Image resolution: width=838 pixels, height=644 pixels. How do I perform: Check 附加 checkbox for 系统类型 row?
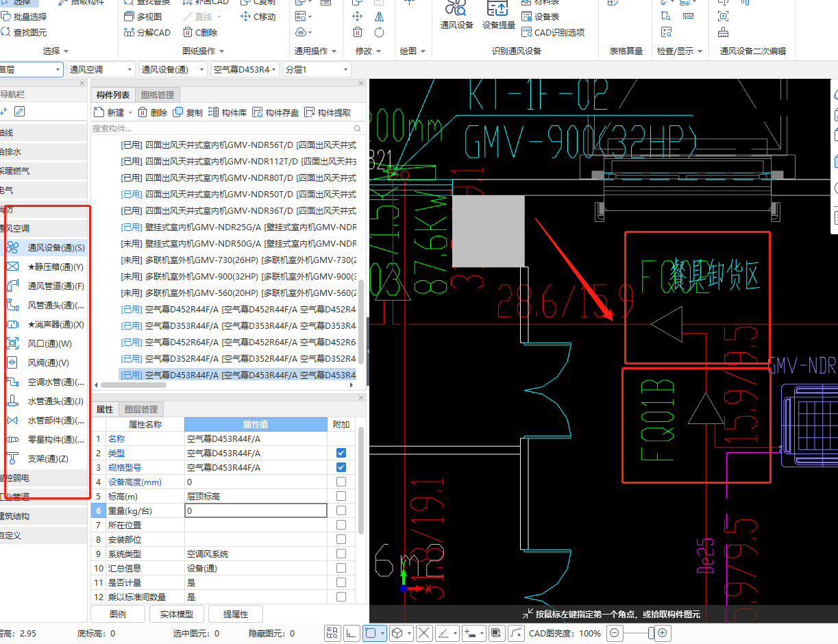click(341, 554)
